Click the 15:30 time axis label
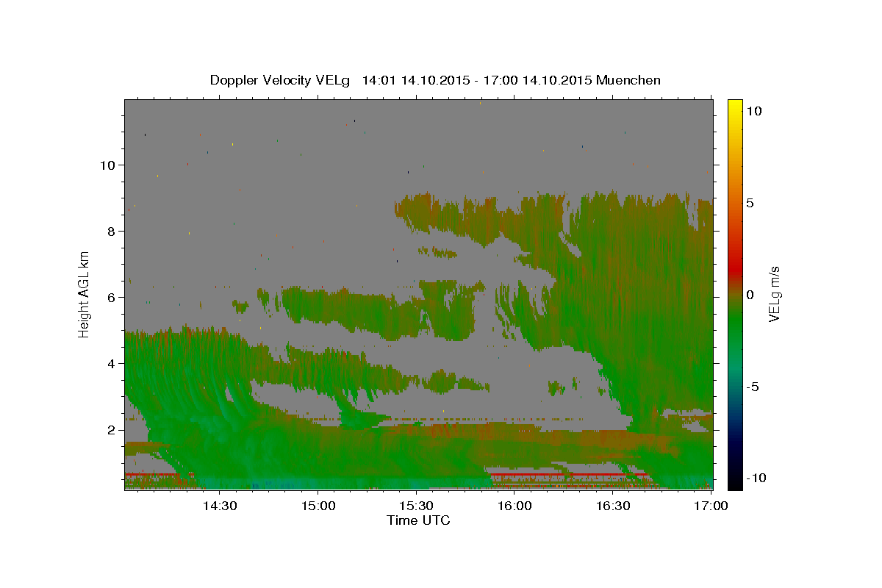 [416, 506]
